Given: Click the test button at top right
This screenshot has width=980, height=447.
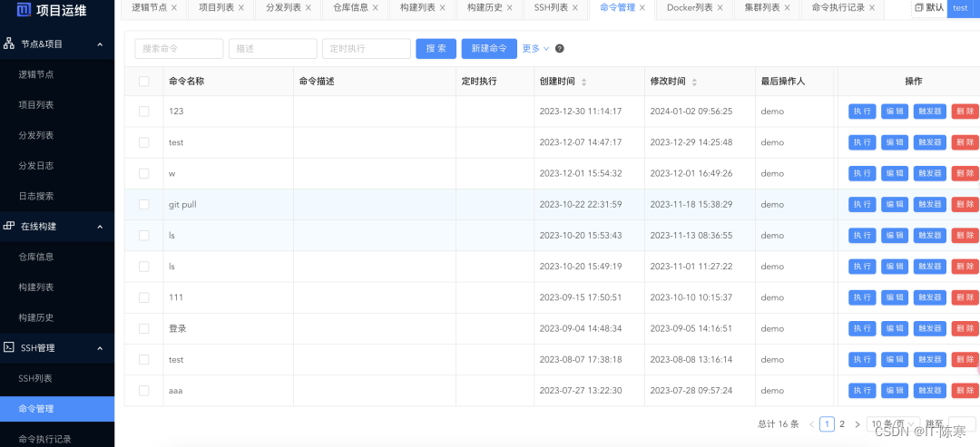Looking at the screenshot, I should [961, 7].
